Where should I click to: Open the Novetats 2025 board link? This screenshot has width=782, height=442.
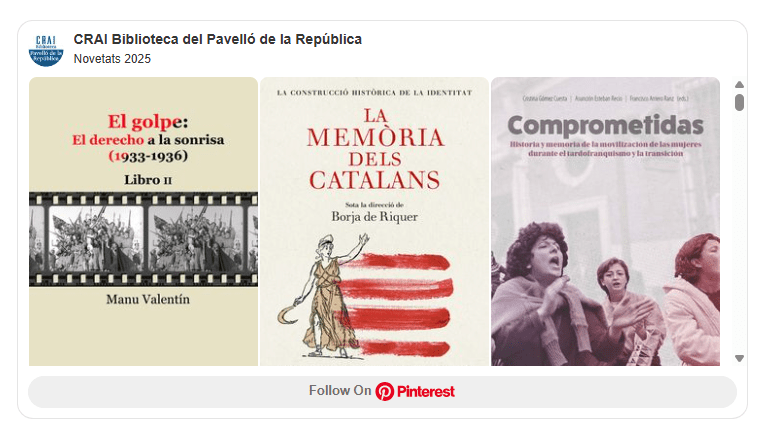(112, 59)
